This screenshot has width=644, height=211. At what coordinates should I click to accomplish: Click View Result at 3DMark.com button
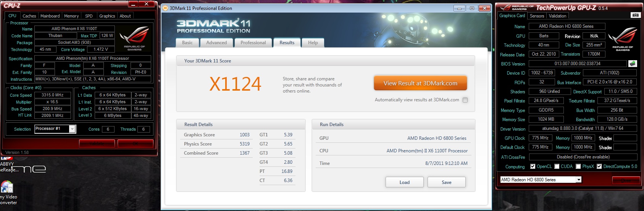pos(420,83)
